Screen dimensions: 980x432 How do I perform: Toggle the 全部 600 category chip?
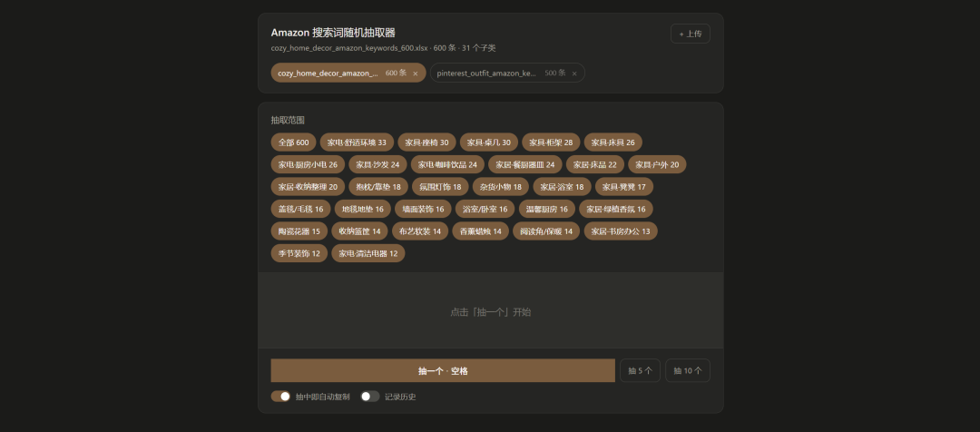(294, 142)
